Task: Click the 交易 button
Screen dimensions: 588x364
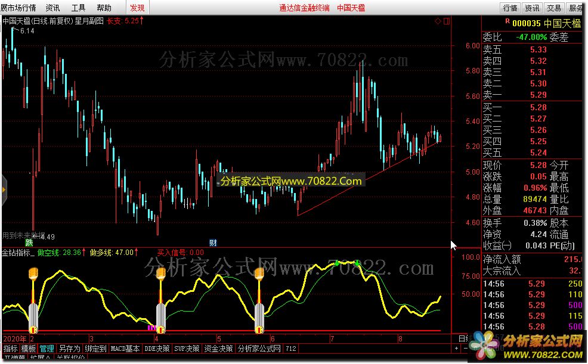Action: [554, 8]
